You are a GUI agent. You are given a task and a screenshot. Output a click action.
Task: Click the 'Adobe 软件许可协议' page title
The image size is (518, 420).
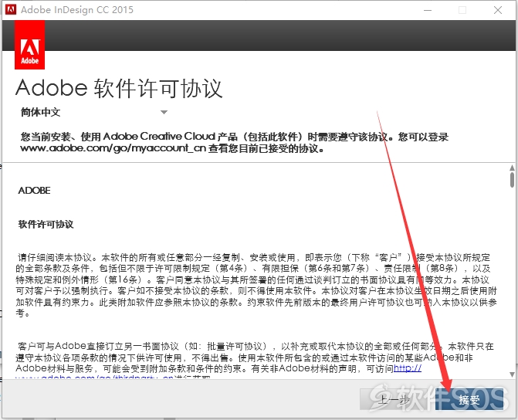(x=119, y=88)
